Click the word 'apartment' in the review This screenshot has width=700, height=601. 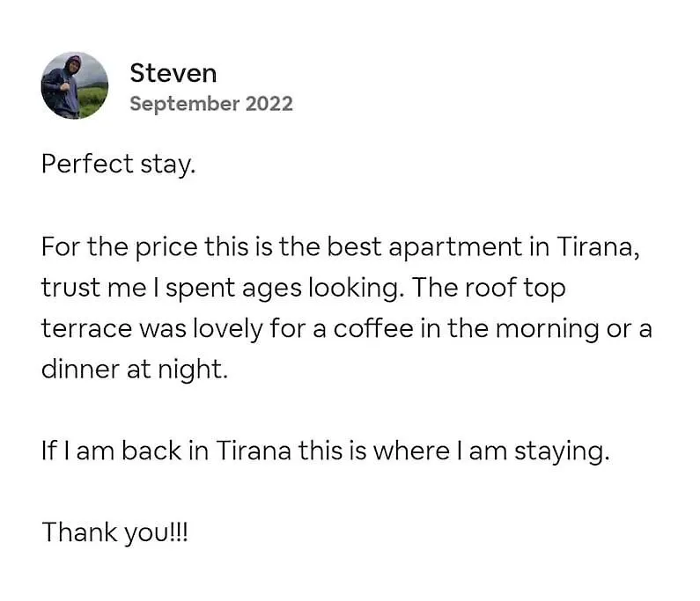455,247
